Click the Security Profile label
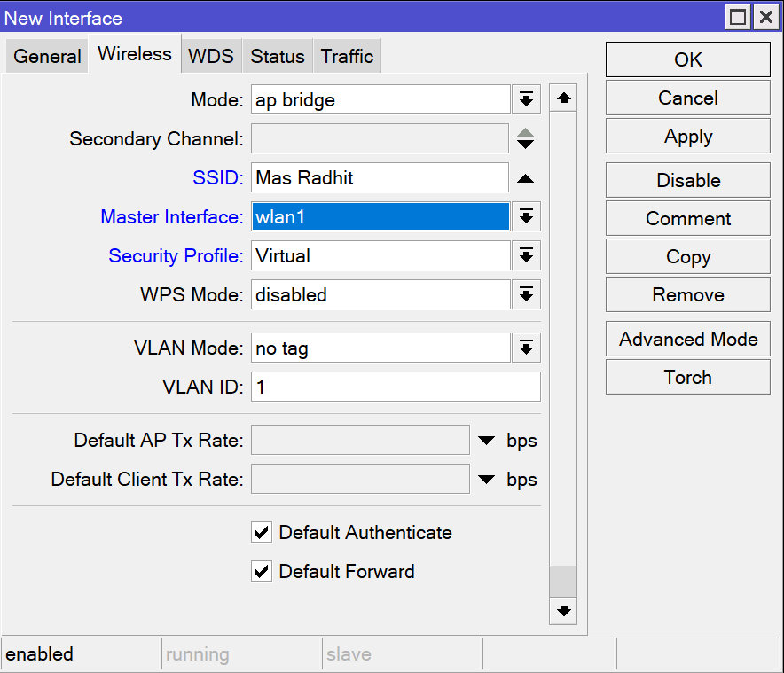784x673 pixels. click(176, 256)
